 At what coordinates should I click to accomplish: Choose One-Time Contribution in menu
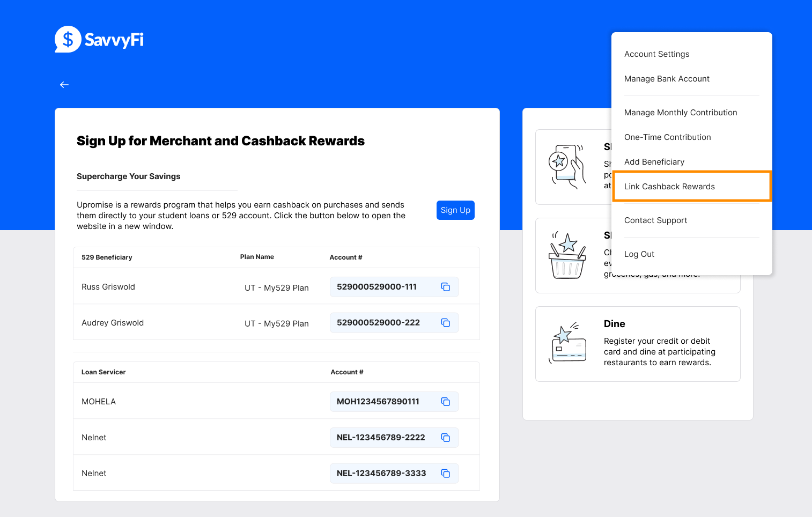point(667,137)
